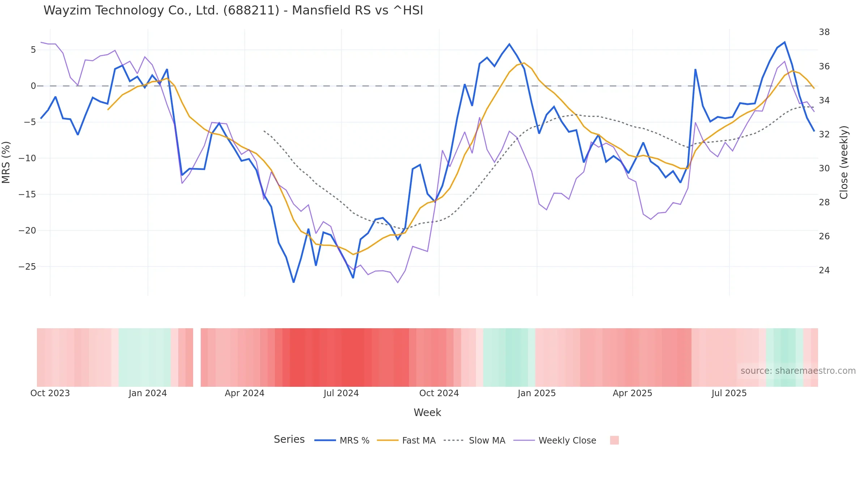Click the green heatmap band before Jan 2024
The width and height of the screenshot is (868, 488).
coord(145,358)
